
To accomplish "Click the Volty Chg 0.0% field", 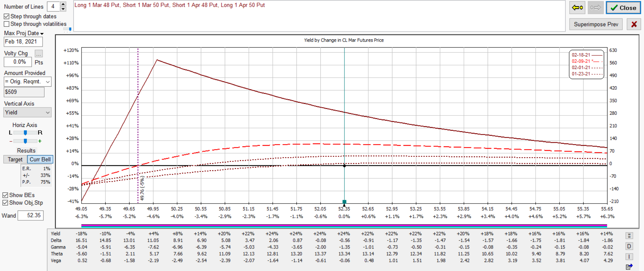I will point(18,62).
